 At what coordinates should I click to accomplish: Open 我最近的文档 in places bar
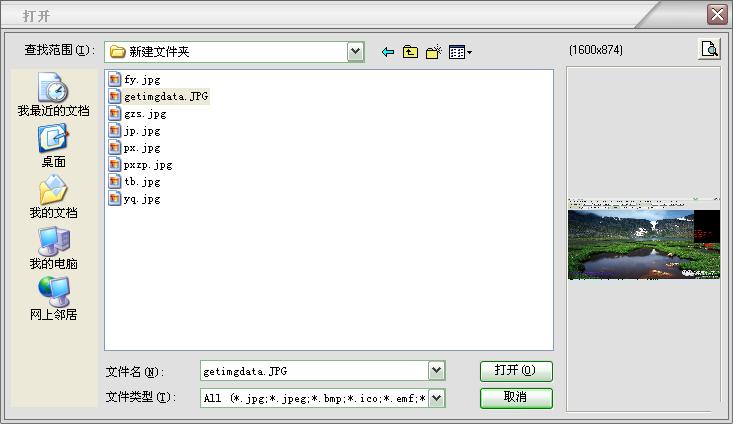(53, 94)
